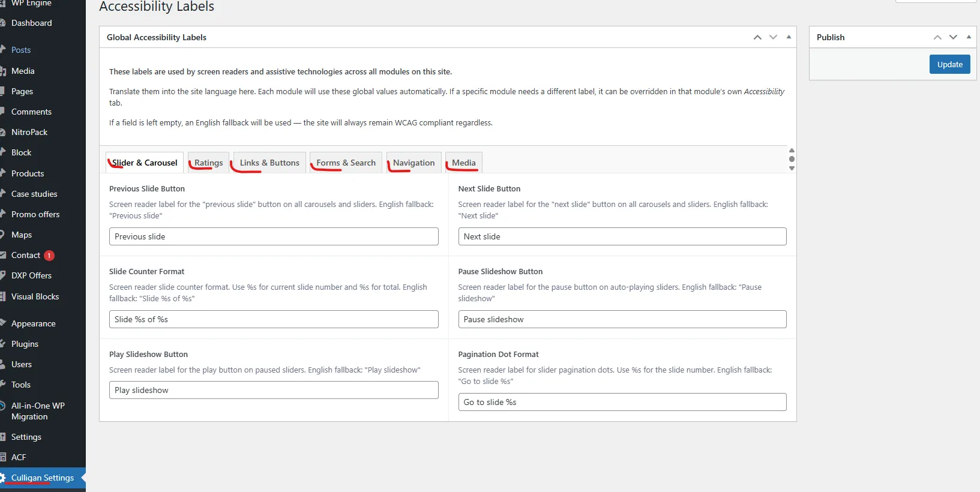Open the Plugins admin menu
The image size is (980, 492).
(x=25, y=344)
